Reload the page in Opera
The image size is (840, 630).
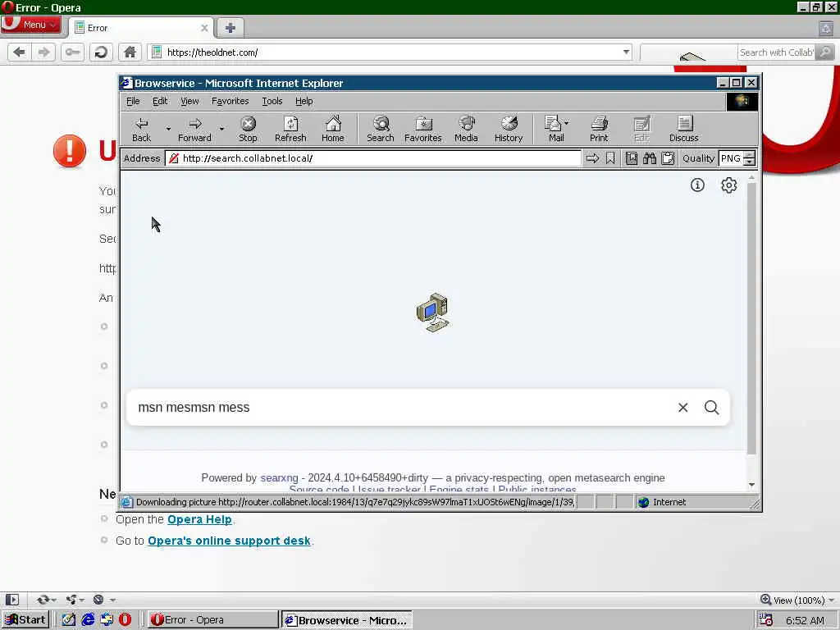pyautogui.click(x=101, y=52)
